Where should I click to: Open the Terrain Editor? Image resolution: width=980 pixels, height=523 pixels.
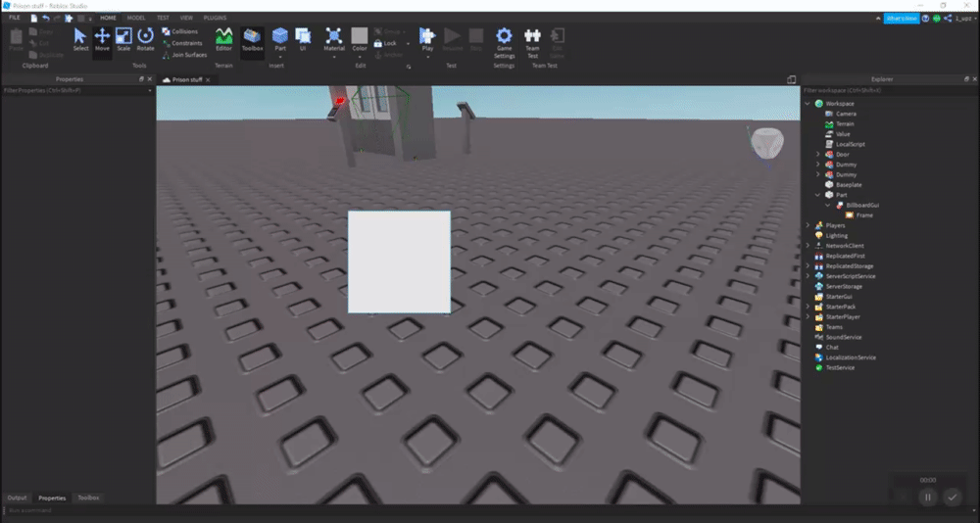click(223, 40)
